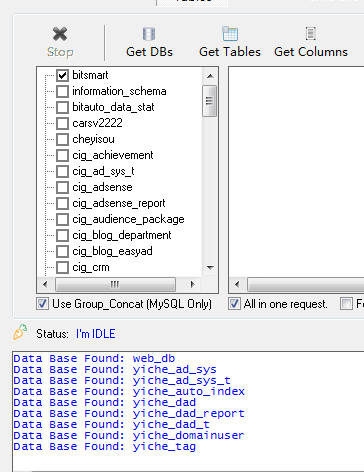Click the Get Columns label
This screenshot has width=364, height=472.
coord(311,52)
